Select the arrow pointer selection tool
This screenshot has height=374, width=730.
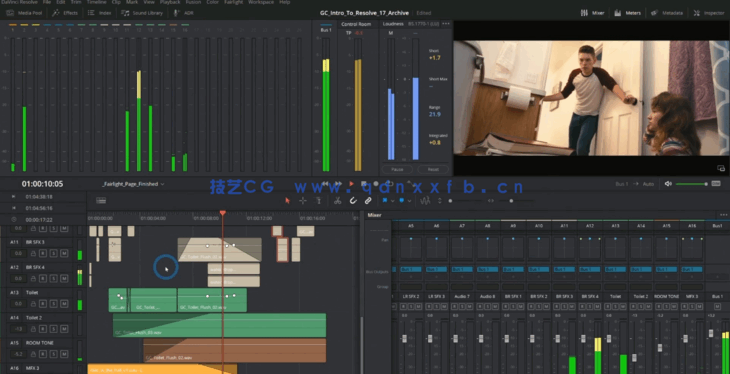tap(287, 201)
